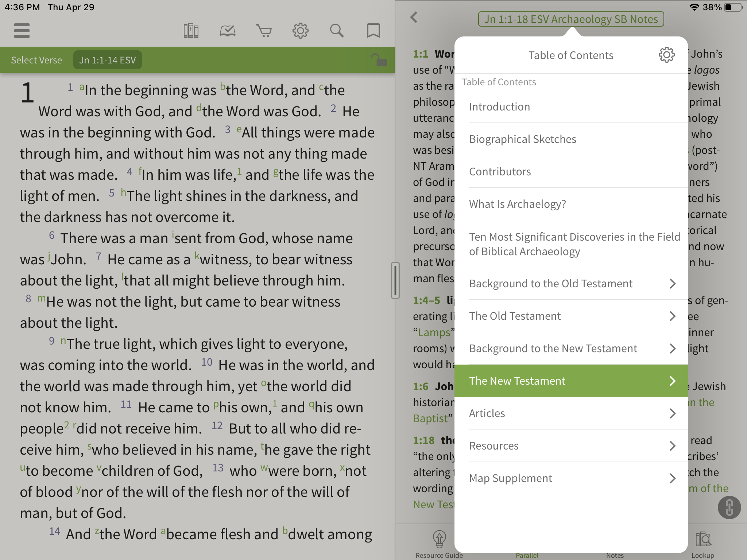Viewport: 747px width, 560px height.
Task: Tap the Table of Contents popup title
Action: tap(571, 55)
